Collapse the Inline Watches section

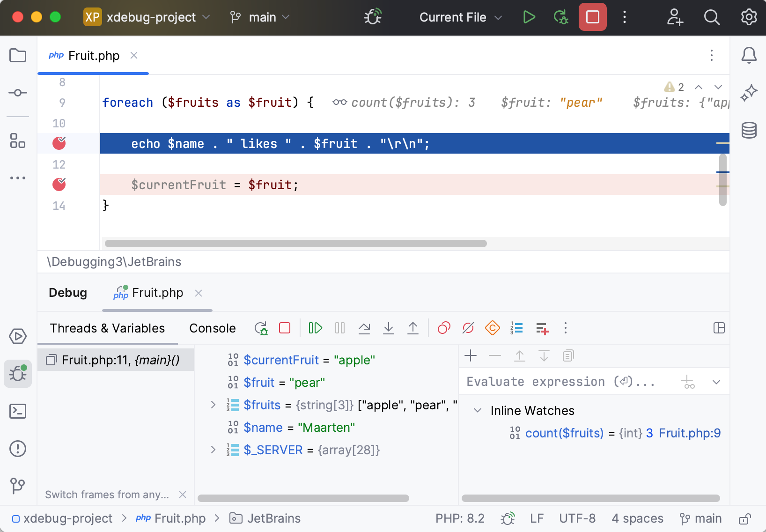[x=478, y=410]
